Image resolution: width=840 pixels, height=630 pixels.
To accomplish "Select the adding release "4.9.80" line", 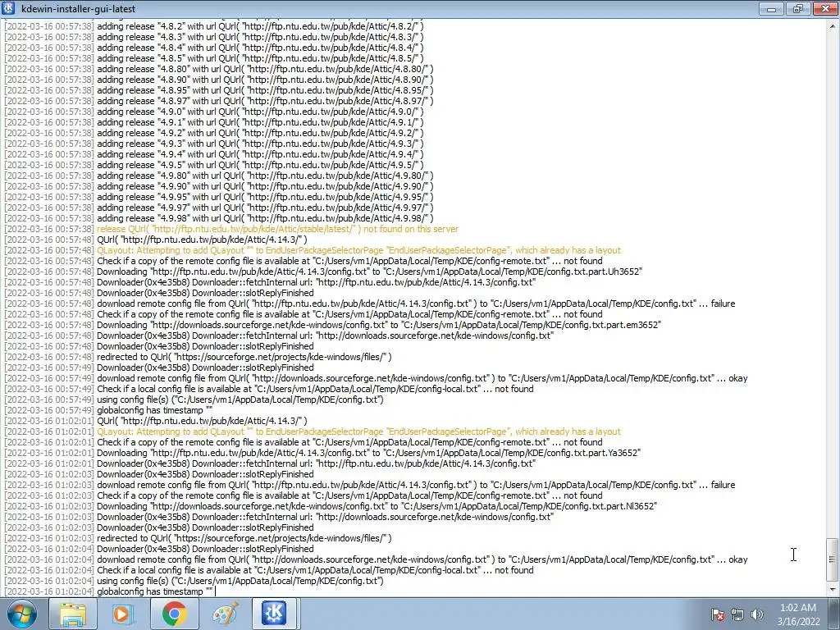I will 219,176.
